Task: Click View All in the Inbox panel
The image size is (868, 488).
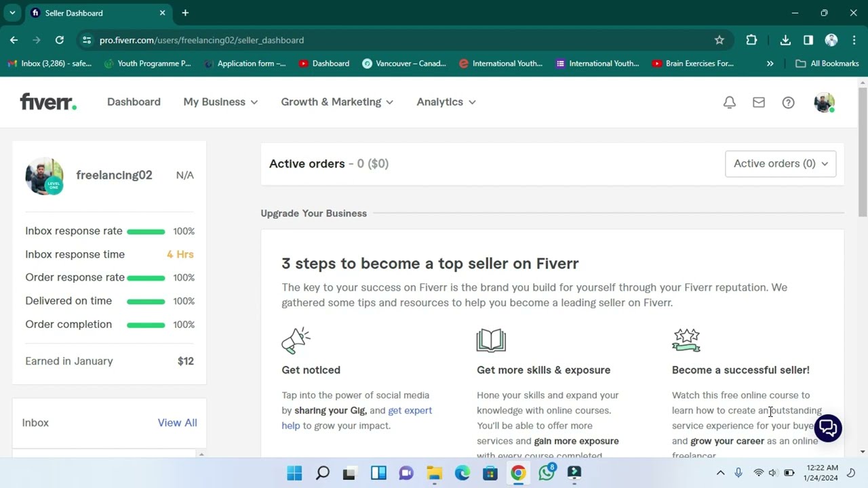Action: [x=178, y=422]
